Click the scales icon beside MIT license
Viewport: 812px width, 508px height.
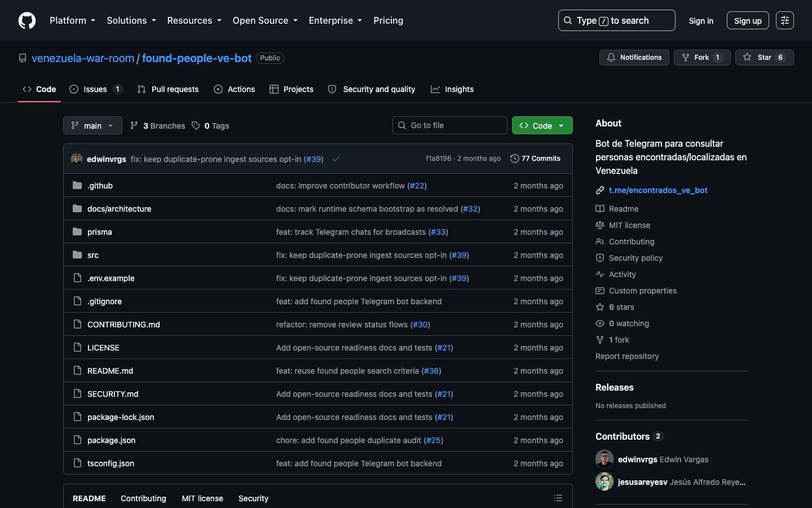[x=600, y=225]
